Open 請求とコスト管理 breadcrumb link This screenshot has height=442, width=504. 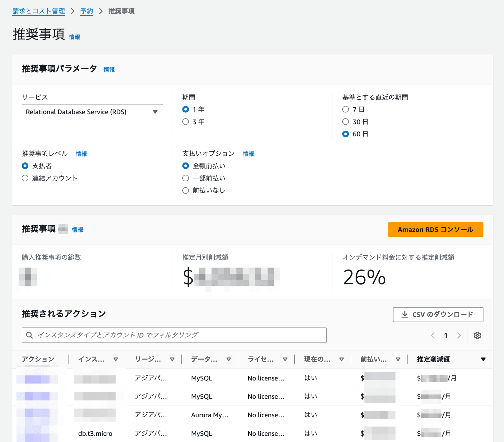pyautogui.click(x=39, y=11)
